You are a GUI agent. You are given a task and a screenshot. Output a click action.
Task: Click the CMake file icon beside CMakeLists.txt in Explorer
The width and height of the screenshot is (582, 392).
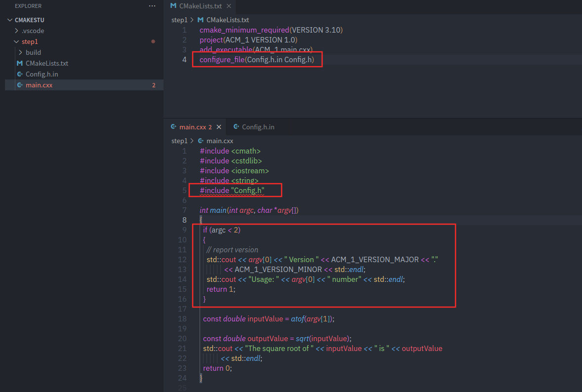(x=20, y=63)
